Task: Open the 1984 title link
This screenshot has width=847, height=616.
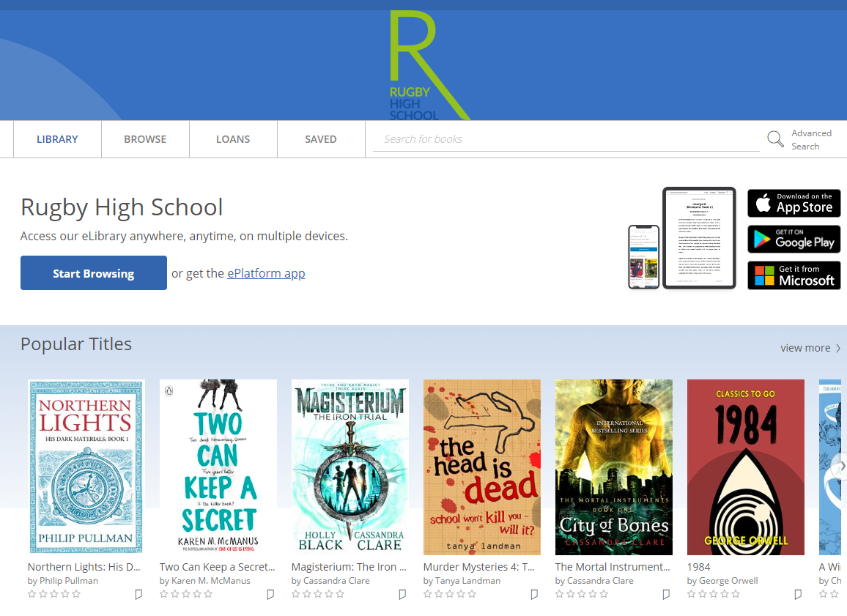Action: pyautogui.click(x=698, y=567)
